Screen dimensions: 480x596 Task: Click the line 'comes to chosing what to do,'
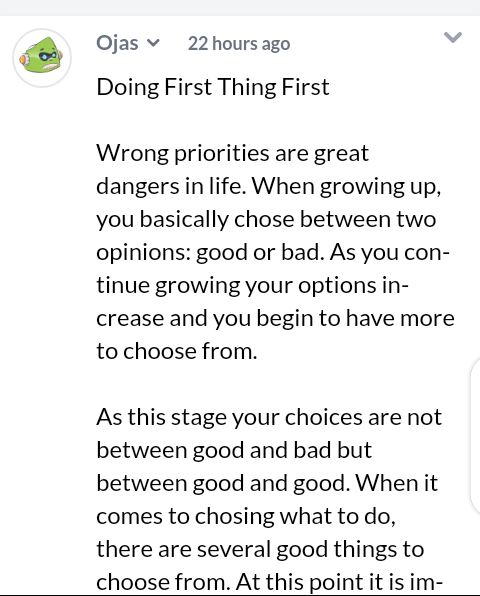coord(246,517)
